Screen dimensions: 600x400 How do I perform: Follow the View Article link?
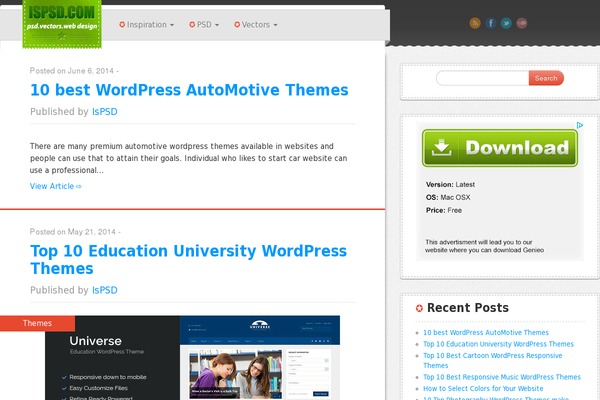click(55, 186)
